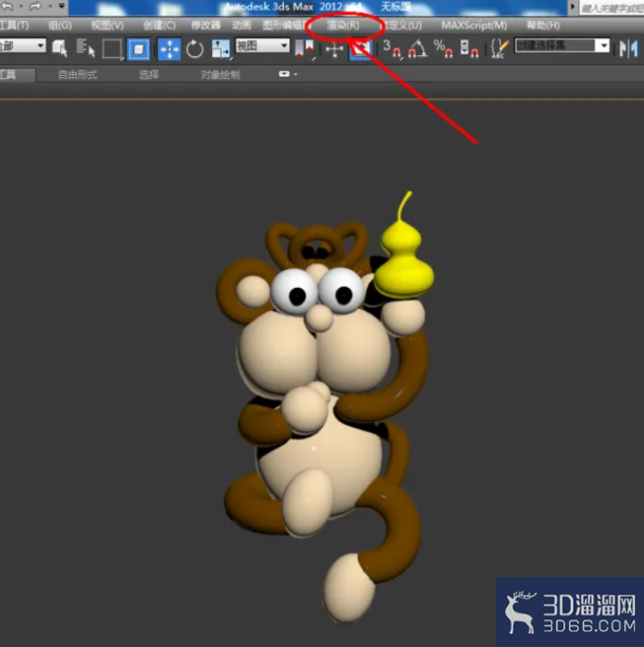Viewport: 644px width, 647px height.
Task: Open the 帮助(H) menu
Action: point(543,26)
